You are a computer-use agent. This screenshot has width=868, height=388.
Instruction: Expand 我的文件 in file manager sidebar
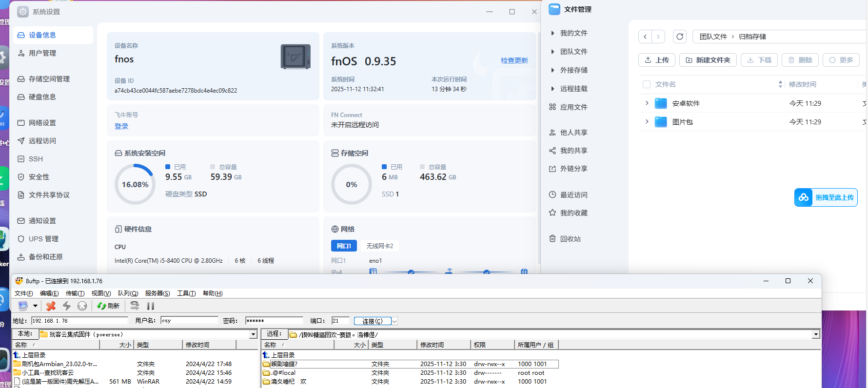(552, 33)
